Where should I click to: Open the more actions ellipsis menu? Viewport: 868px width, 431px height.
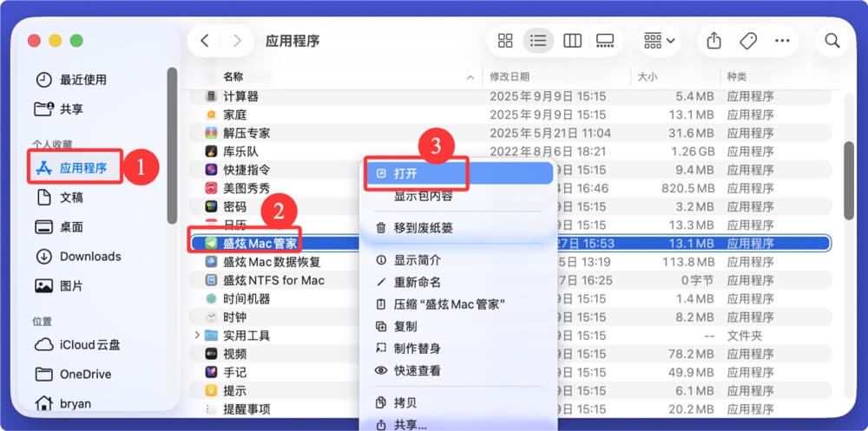(x=782, y=41)
